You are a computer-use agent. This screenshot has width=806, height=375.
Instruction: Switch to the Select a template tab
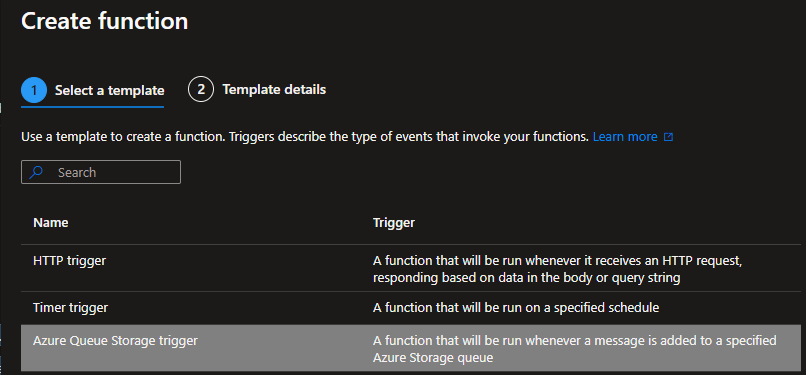click(93, 91)
